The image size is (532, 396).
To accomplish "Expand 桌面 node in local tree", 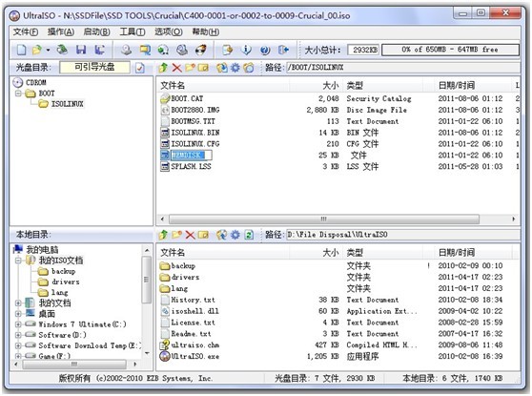I will 18,314.
